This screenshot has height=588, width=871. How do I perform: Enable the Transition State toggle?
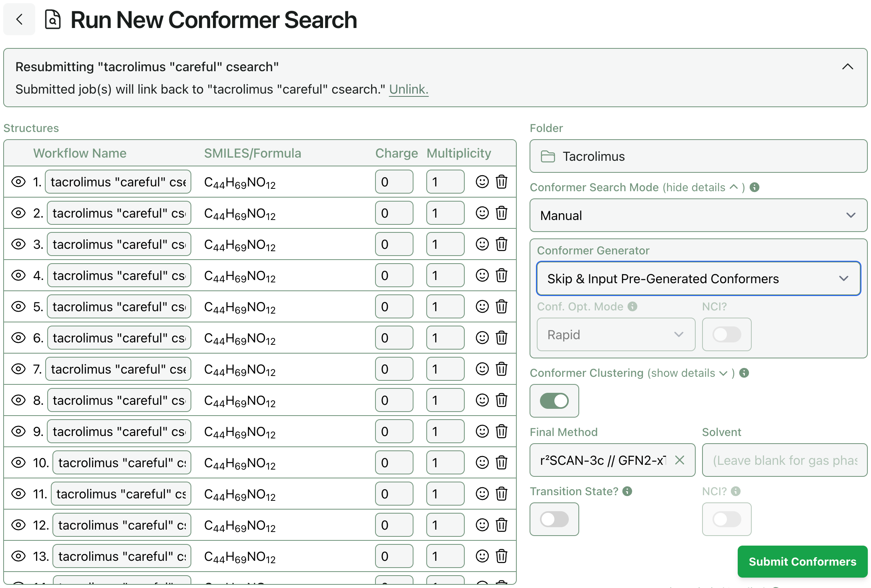tap(554, 519)
